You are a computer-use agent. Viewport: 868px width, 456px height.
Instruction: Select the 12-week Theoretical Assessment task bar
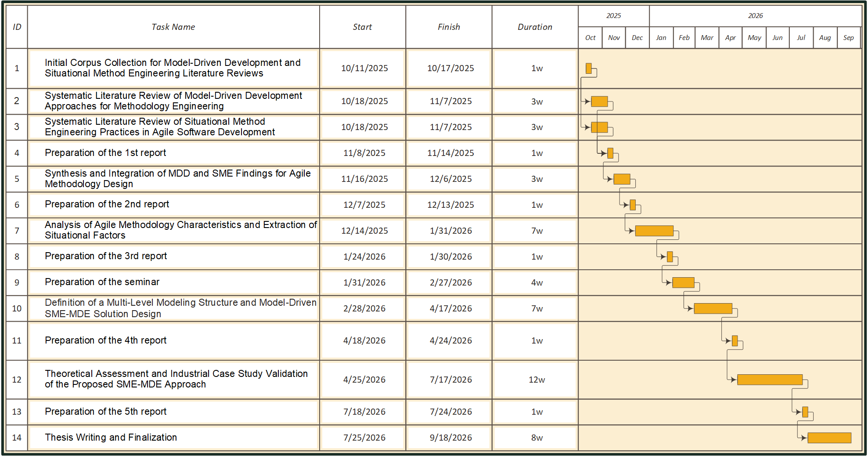(770, 380)
